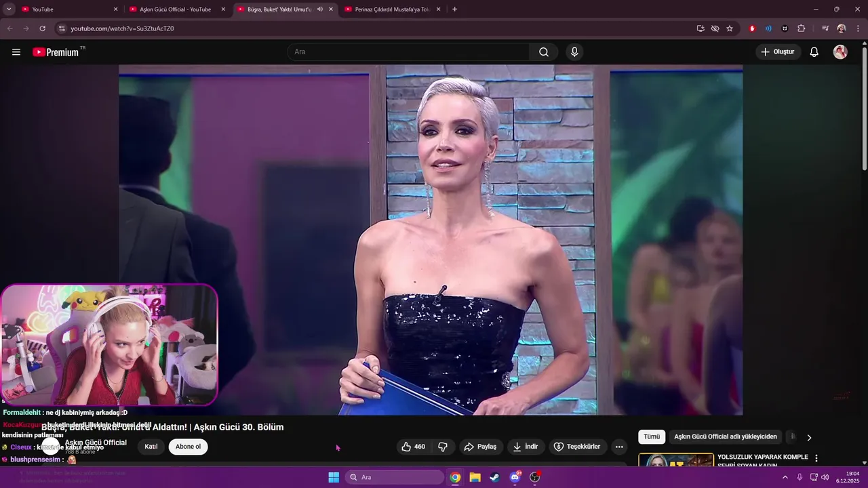Open Windows Start menu
Screen dimensions: 868x488
[334, 477]
